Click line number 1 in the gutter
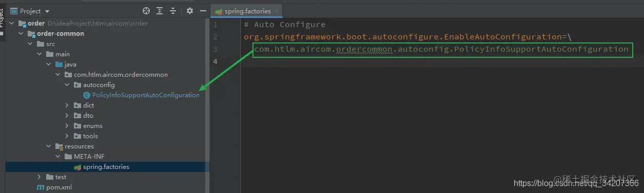This screenshot has width=644, height=193. pos(215,25)
